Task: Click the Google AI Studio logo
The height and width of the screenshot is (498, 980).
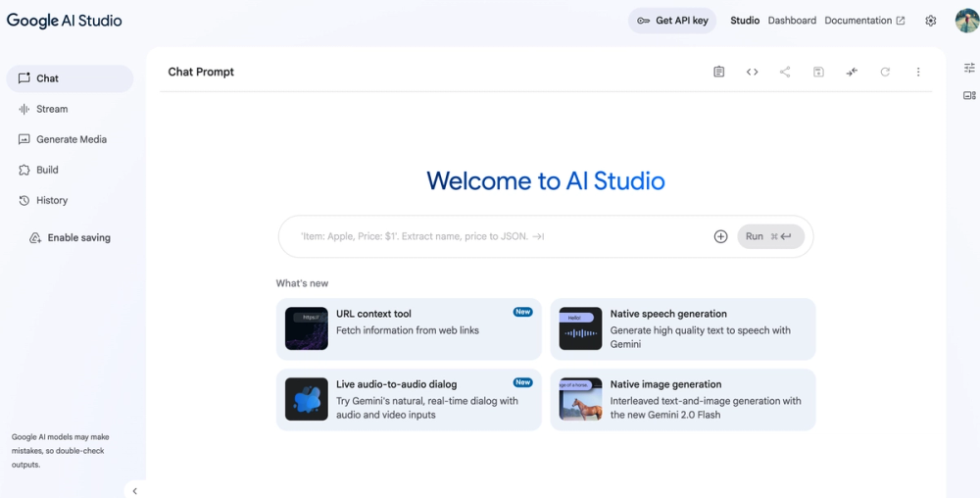Action: point(65,21)
